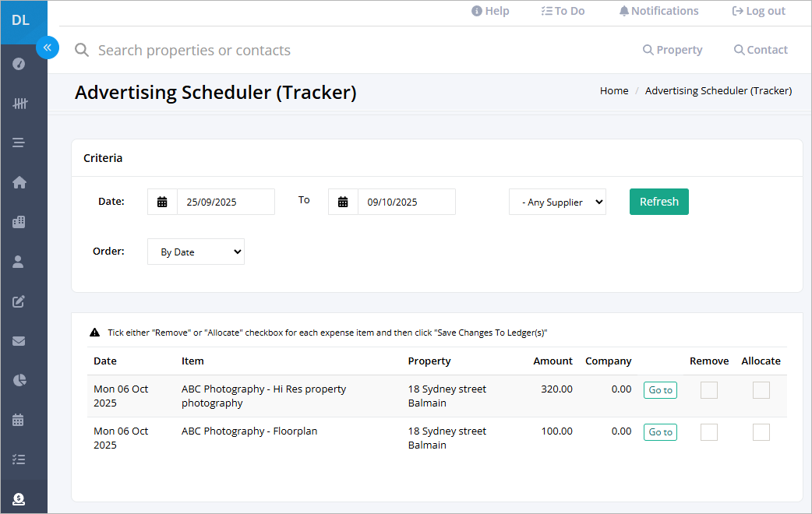
Task: Open the calendar icon in sidebar
Action: click(18, 420)
